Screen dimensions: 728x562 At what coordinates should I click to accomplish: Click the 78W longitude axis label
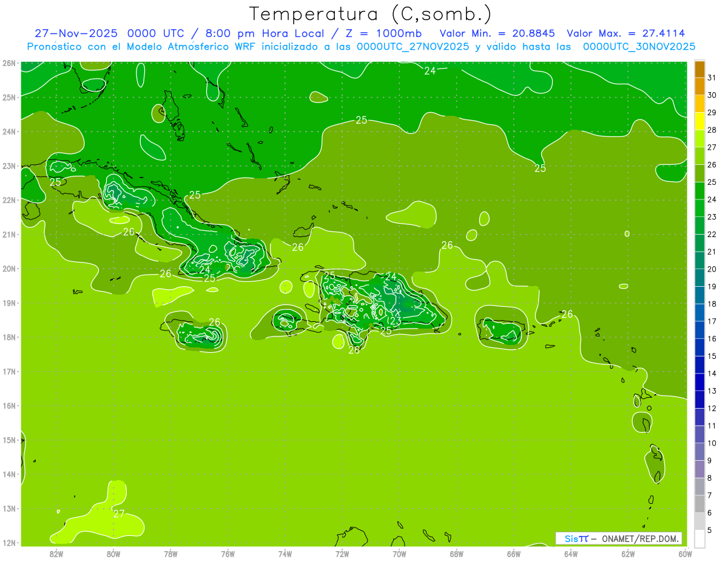[170, 554]
